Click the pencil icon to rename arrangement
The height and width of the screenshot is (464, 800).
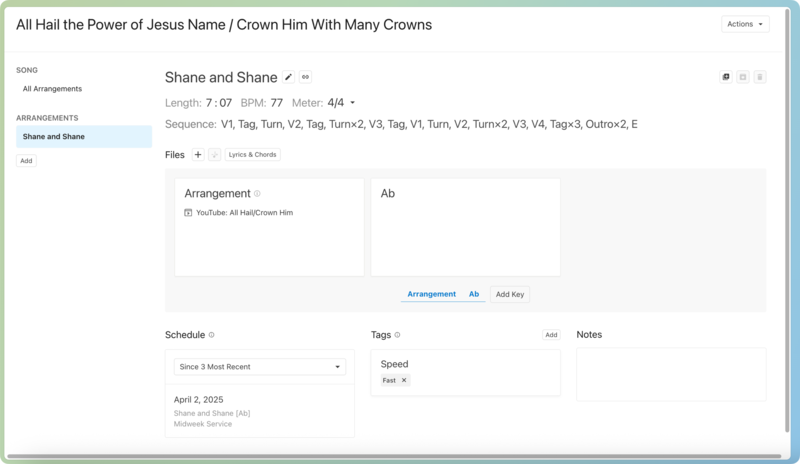[x=289, y=77]
